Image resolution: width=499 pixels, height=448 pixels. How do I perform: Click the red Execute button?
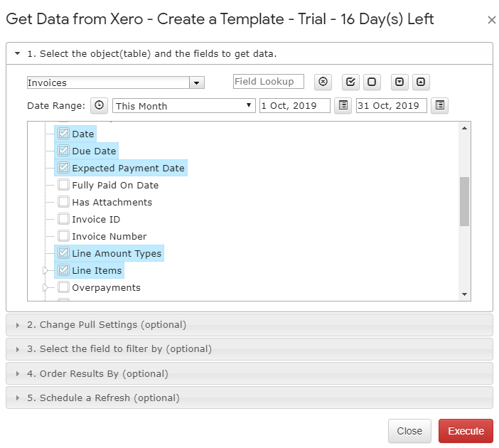(x=466, y=431)
